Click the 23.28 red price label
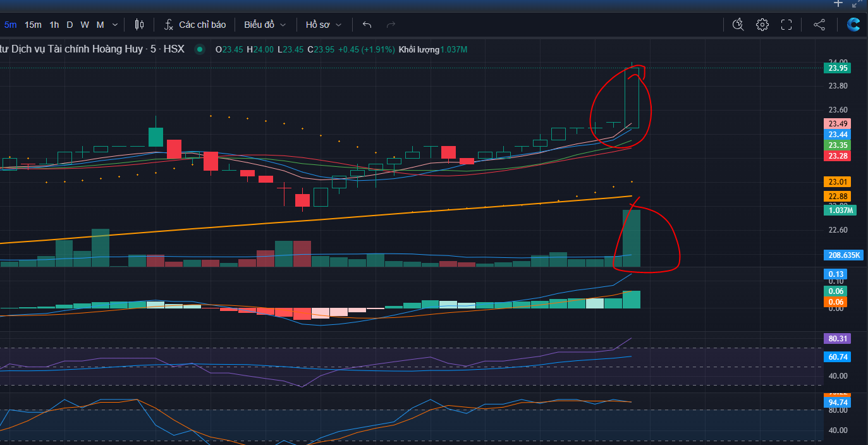Image resolution: width=868 pixels, height=445 pixels. [838, 156]
